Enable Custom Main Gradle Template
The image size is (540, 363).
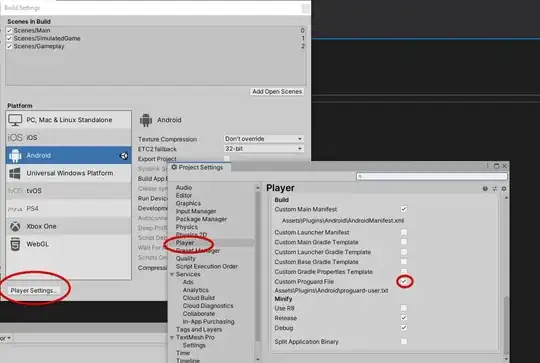point(404,242)
